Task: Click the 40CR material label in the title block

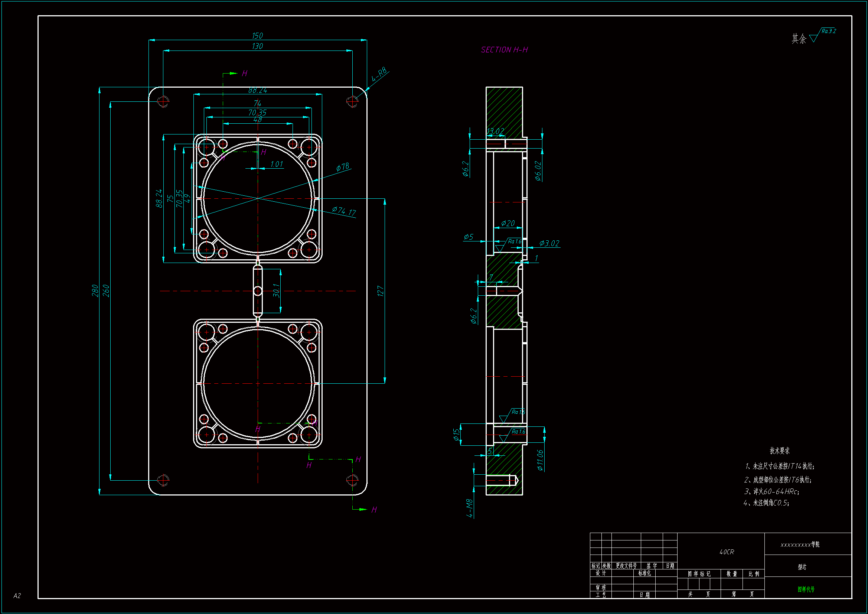Action: (726, 552)
